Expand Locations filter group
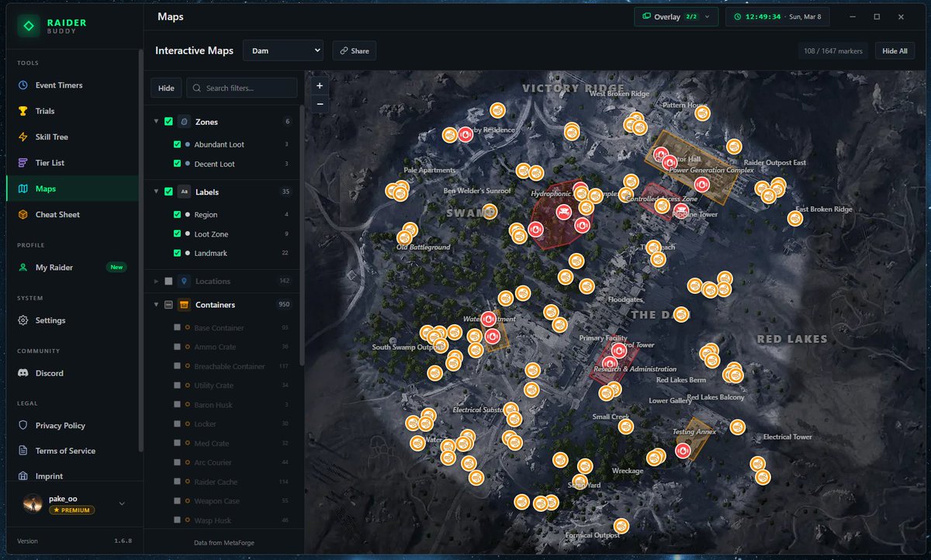 pos(156,281)
